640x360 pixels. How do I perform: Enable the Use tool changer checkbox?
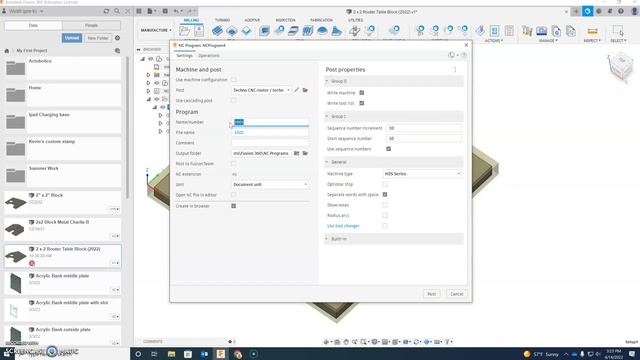[385, 226]
